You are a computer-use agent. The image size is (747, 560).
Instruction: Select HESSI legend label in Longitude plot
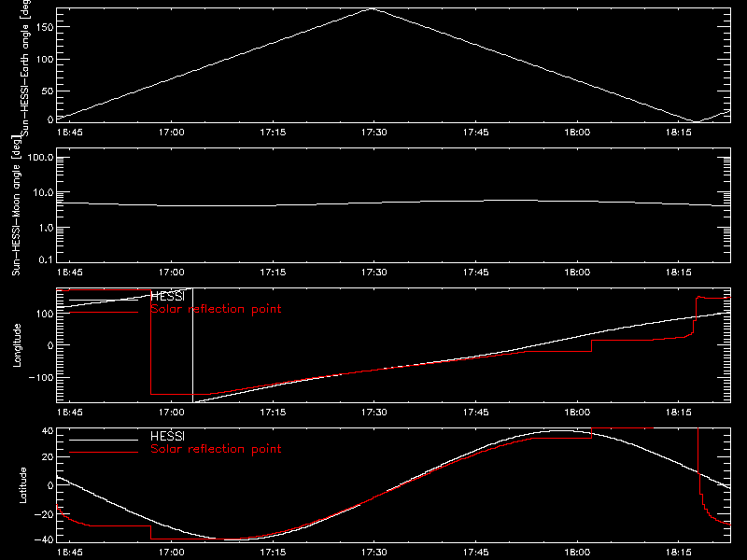pos(167,296)
